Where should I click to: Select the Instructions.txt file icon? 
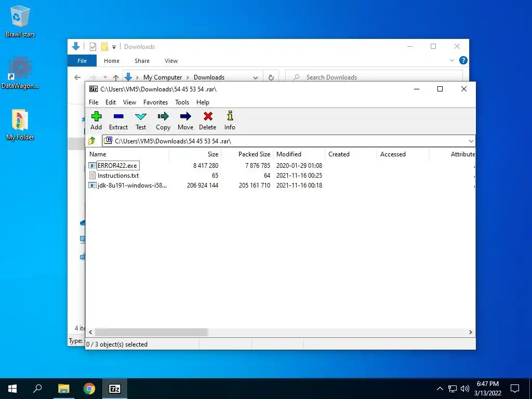92,176
